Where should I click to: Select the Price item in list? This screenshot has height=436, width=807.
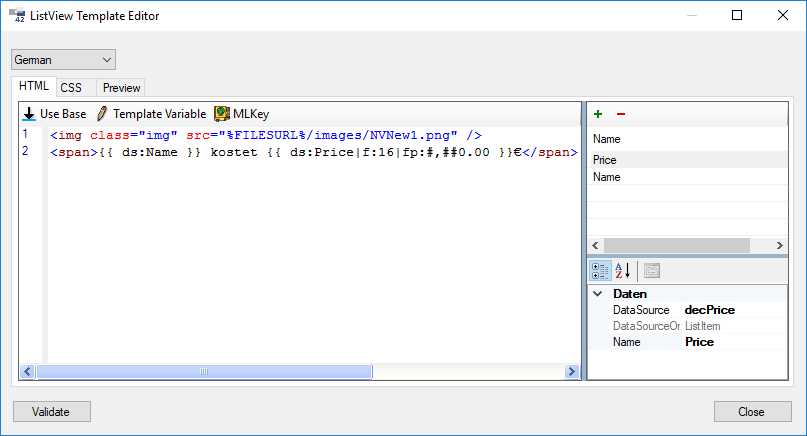point(605,160)
